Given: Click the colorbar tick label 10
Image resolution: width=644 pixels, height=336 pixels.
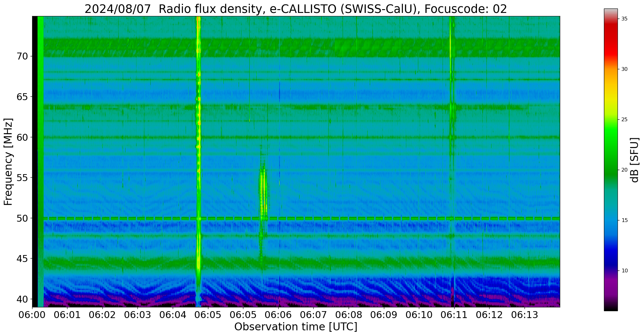Looking at the screenshot, I should pyautogui.click(x=624, y=271).
